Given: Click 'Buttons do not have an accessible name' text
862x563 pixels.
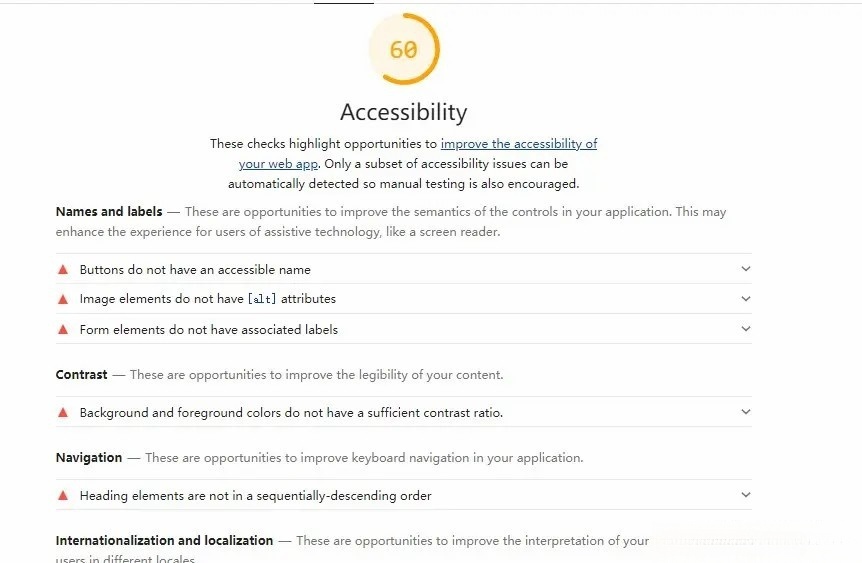Looking at the screenshot, I should pos(195,270).
